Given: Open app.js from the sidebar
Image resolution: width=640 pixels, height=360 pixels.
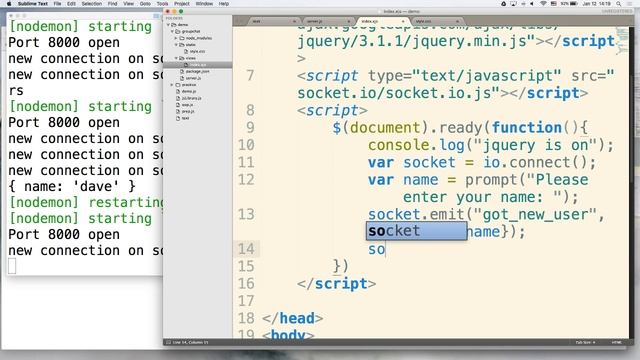Looking at the screenshot, I should 187,105.
